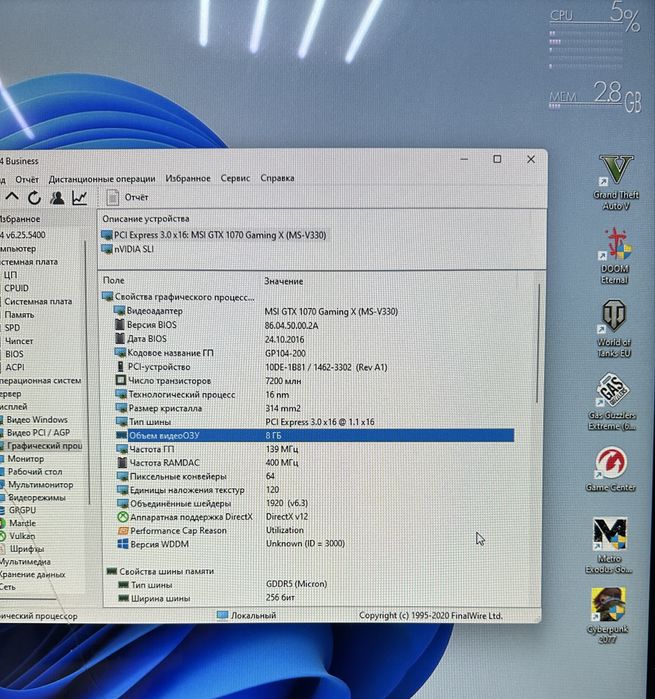Open the Справка menu

pos(277,178)
